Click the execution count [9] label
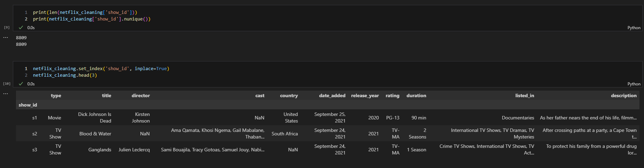The image size is (644, 168). (7, 27)
